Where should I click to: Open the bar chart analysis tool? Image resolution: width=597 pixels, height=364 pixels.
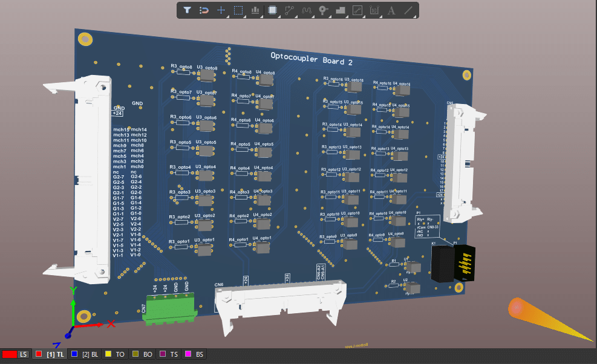[x=255, y=10]
